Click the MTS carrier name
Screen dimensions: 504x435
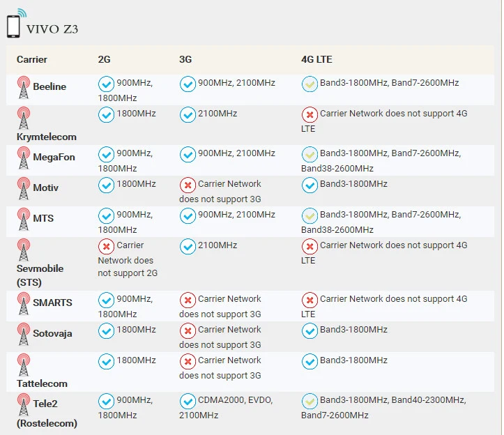(43, 218)
